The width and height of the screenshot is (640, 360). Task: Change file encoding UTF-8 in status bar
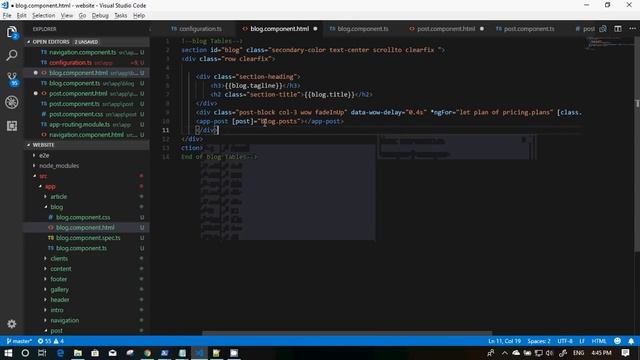point(565,341)
